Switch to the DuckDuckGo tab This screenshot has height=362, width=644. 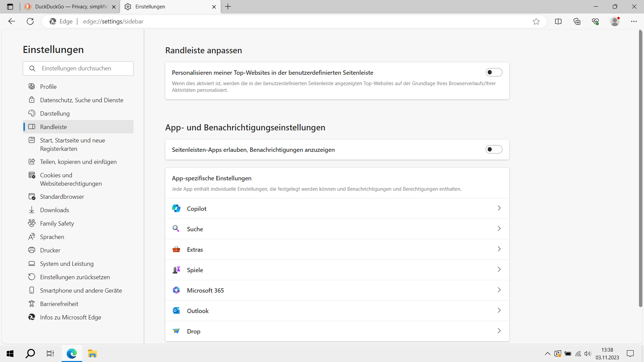point(67,7)
